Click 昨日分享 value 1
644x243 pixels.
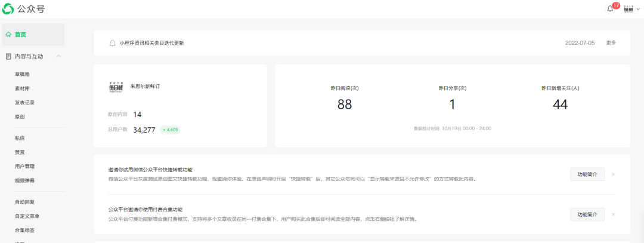(x=452, y=104)
